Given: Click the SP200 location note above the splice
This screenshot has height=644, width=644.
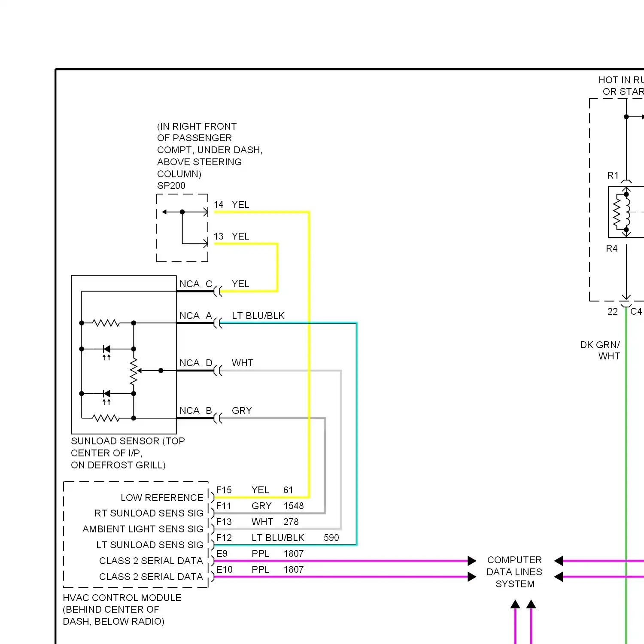Looking at the screenshot, I should [x=210, y=150].
